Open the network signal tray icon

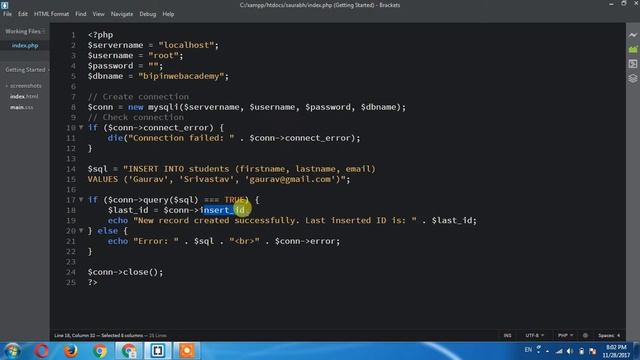click(559, 351)
